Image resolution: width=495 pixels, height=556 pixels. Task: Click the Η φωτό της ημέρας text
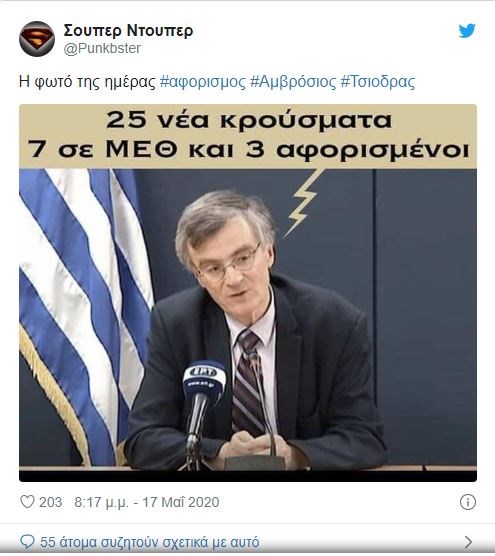pos(87,82)
